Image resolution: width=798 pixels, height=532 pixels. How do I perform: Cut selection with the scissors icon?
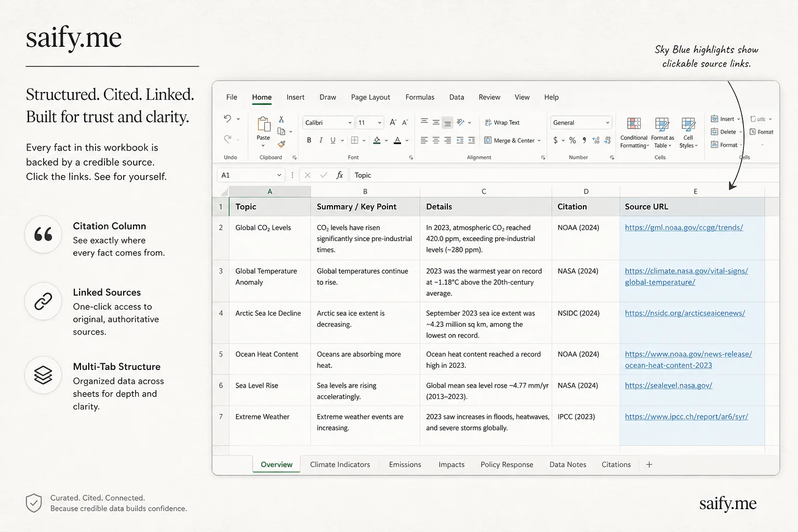281,119
